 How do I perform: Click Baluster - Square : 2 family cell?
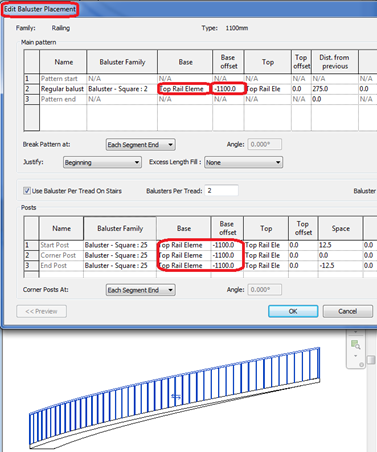pyautogui.click(x=122, y=89)
